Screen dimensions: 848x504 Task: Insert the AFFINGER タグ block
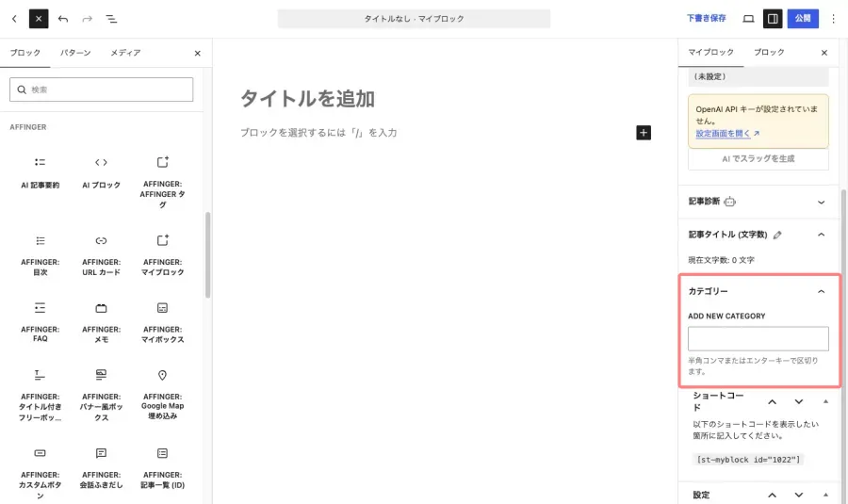(162, 182)
